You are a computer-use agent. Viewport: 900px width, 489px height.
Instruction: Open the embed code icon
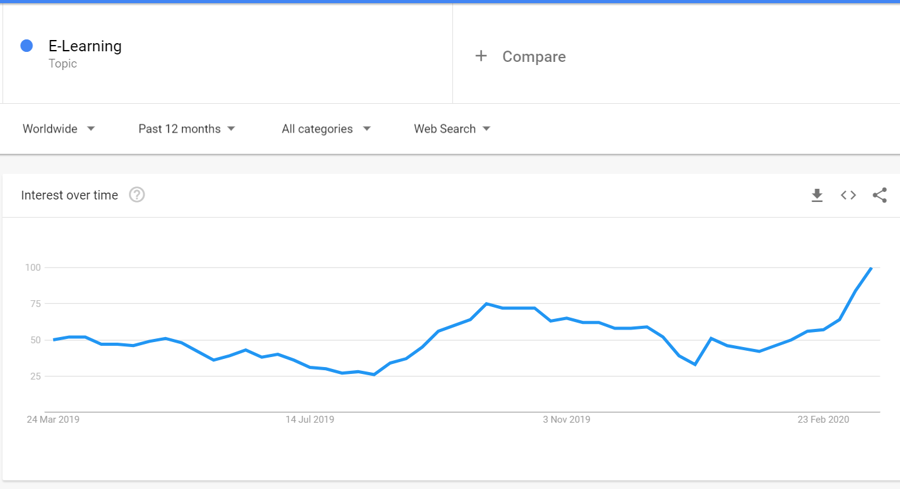pos(848,195)
